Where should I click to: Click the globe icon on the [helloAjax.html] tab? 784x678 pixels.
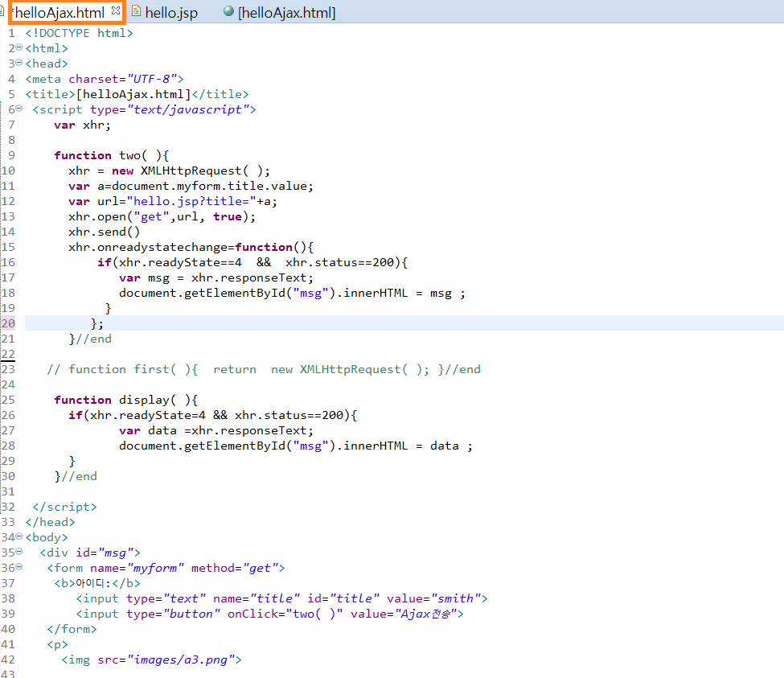click(x=228, y=11)
